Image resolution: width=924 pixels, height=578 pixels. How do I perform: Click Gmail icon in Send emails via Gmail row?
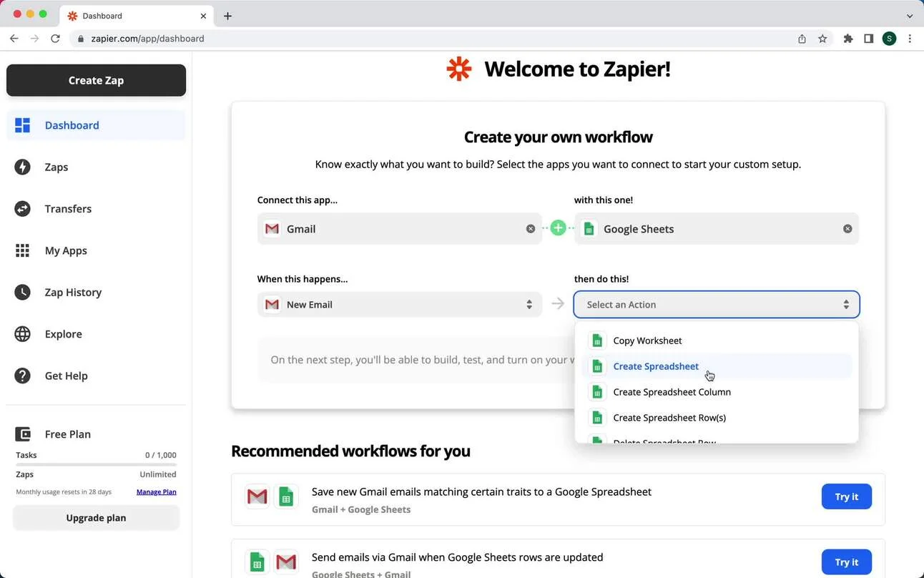(286, 562)
